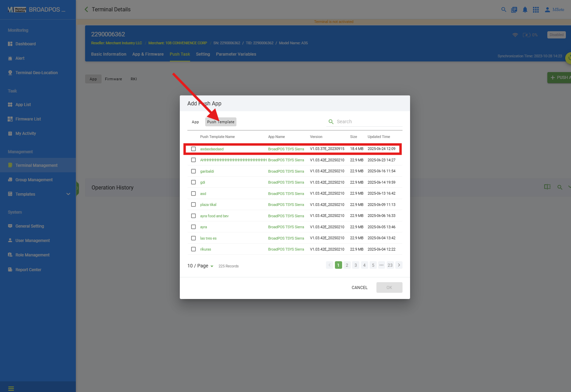Click the Wi-Fi signal status icon

[515, 35]
